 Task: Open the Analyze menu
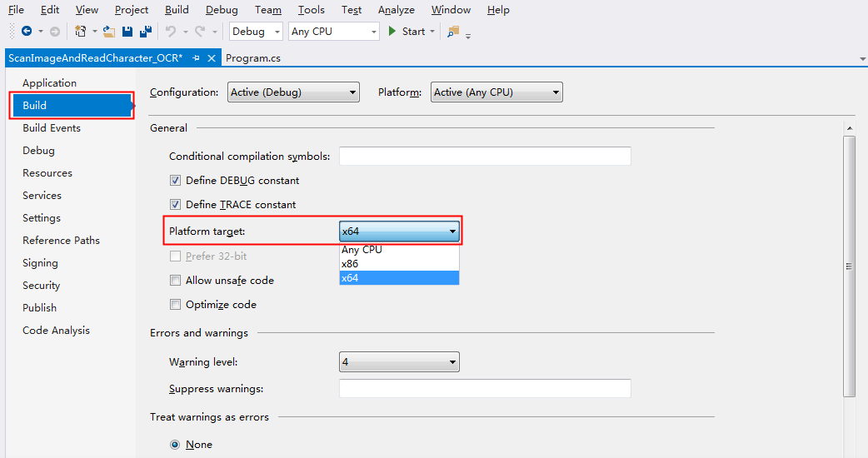[396, 10]
